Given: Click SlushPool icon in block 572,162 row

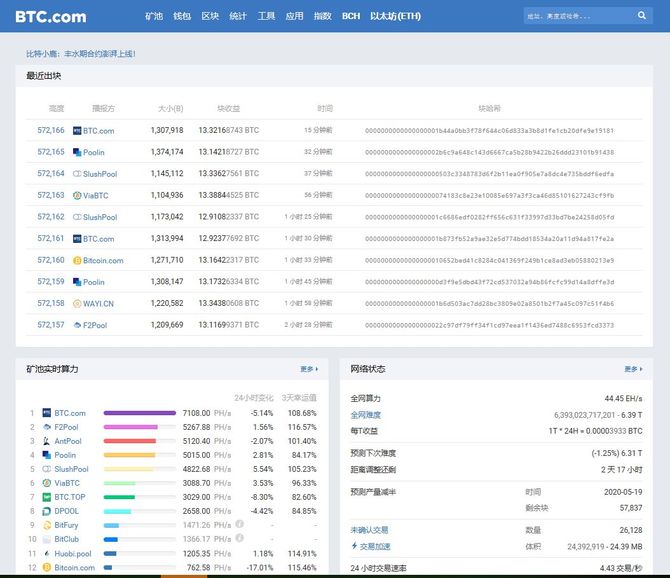Looking at the screenshot, I should pyautogui.click(x=77, y=217).
